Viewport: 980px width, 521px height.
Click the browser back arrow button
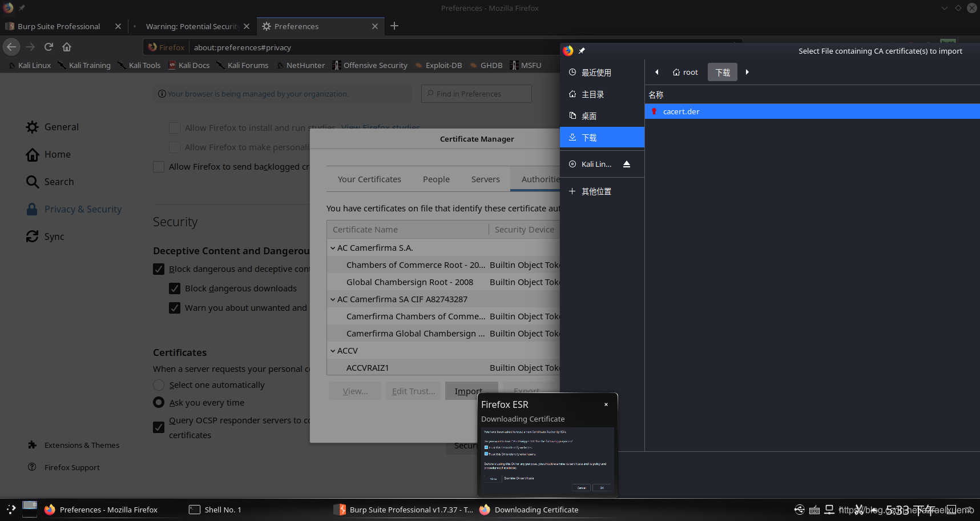[11, 47]
